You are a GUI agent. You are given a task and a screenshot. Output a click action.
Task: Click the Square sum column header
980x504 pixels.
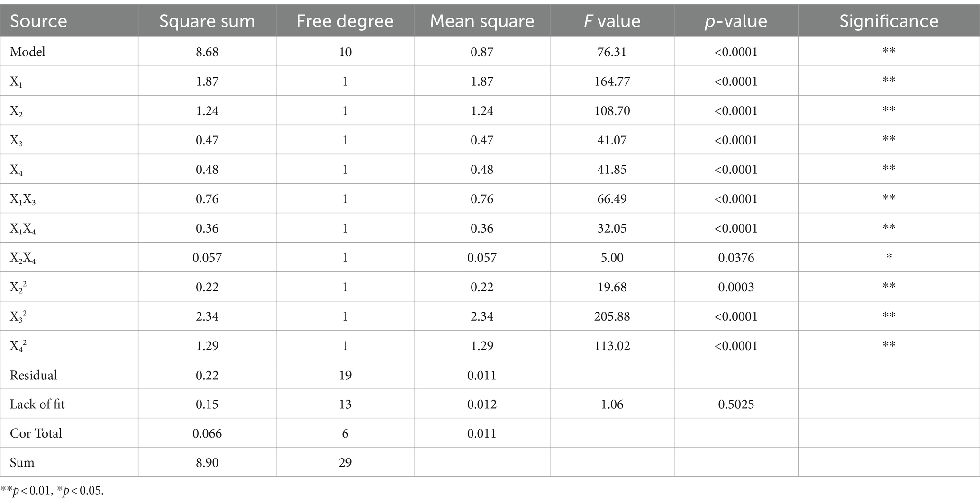(x=207, y=21)
